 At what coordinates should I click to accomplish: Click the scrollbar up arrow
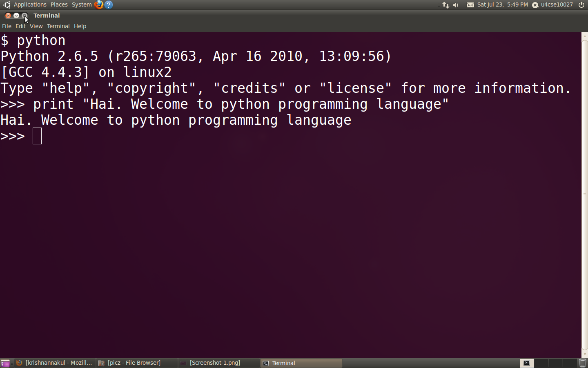(585, 36)
